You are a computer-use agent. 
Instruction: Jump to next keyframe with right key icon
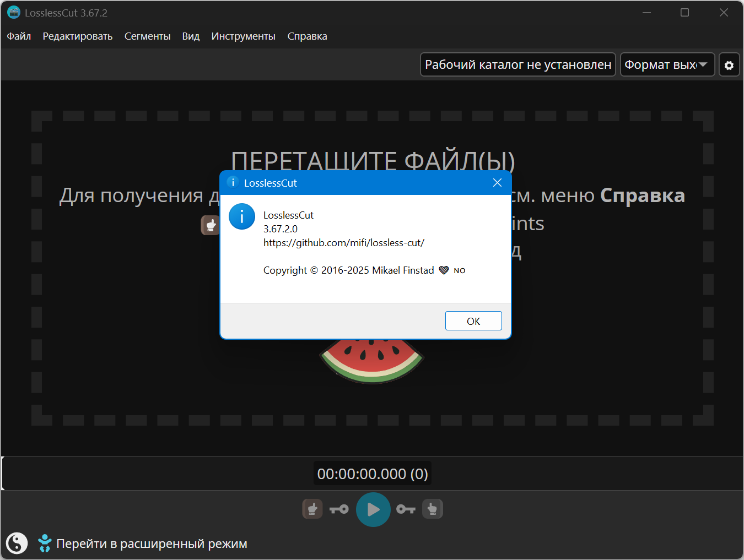coord(406,509)
